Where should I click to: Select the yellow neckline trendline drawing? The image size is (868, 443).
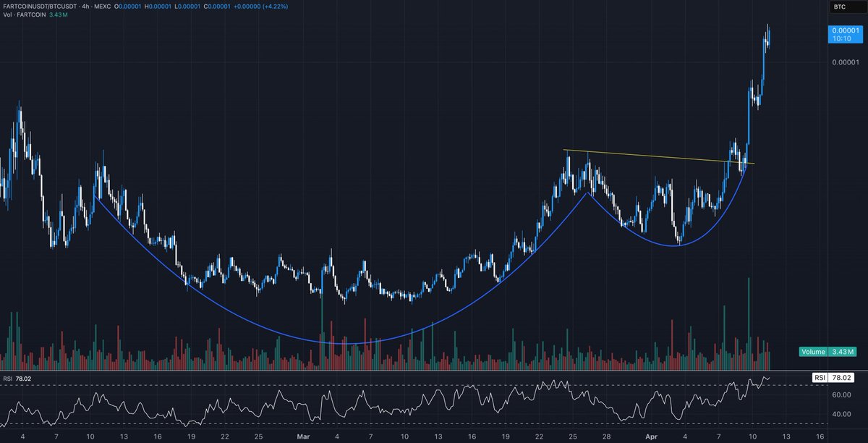[659, 157]
